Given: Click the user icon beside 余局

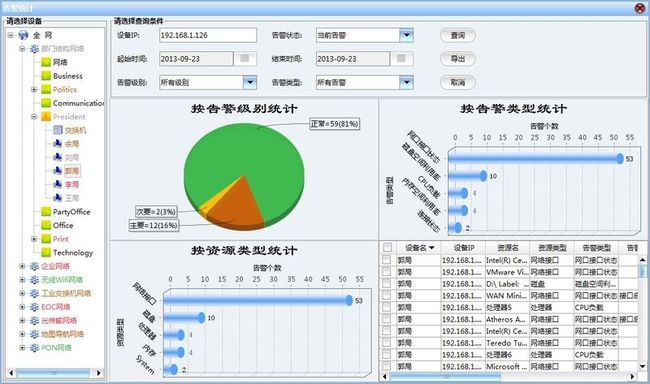Looking at the screenshot, I should click(58, 144).
